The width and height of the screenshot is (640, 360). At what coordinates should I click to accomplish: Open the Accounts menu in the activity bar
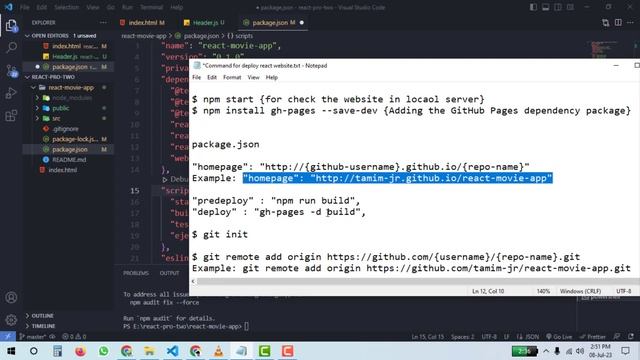tap(11, 297)
